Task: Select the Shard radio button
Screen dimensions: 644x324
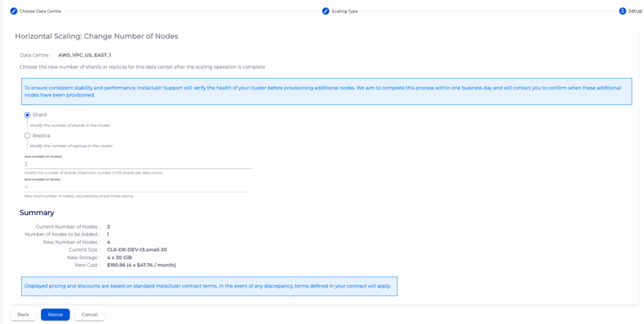Action: [27, 115]
